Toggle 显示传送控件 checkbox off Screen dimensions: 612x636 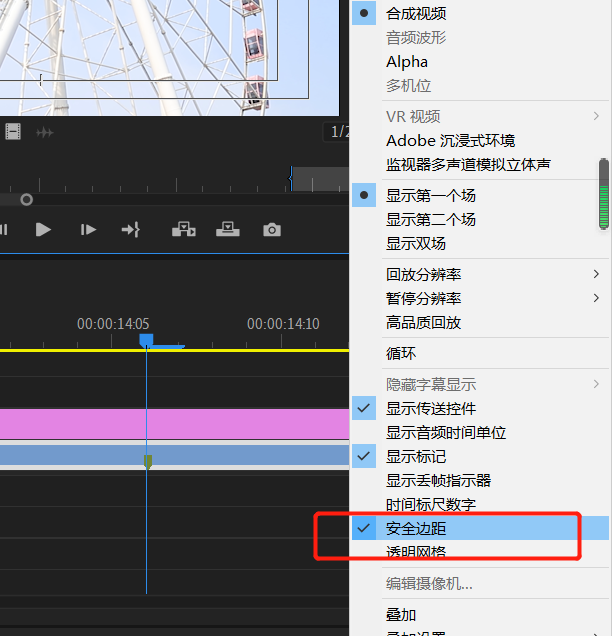coord(431,409)
